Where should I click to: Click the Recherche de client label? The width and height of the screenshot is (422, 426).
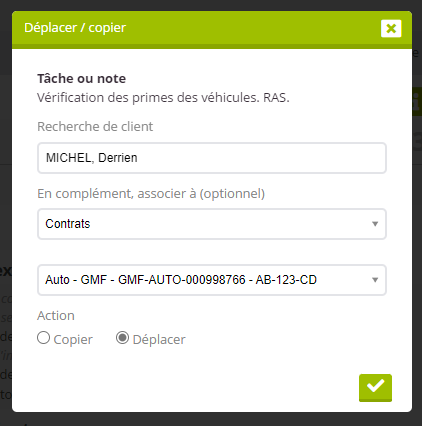(95, 127)
